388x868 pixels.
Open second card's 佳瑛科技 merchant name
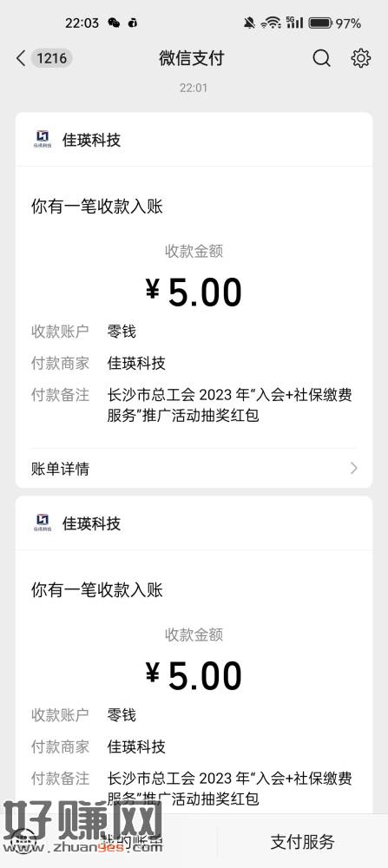coord(91,523)
